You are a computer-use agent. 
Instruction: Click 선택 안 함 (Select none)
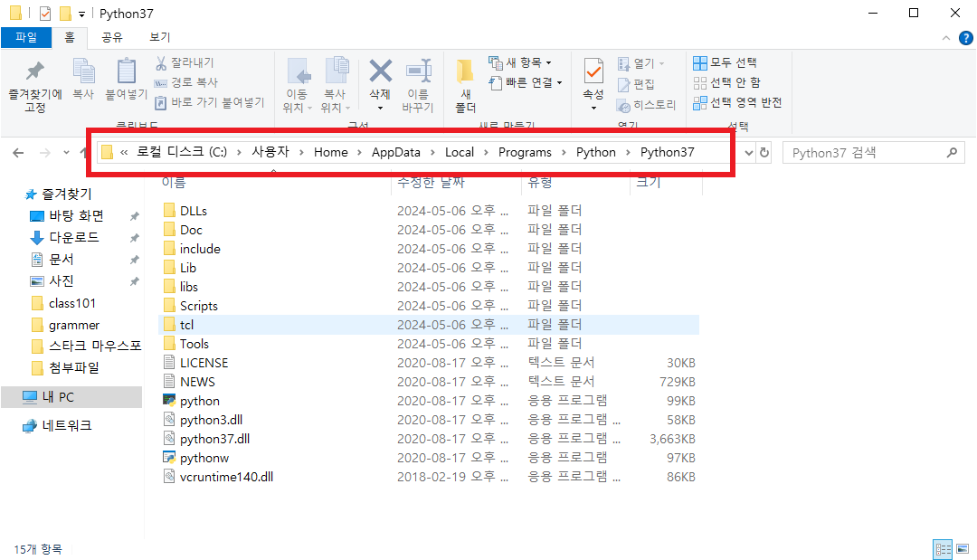[727, 82]
